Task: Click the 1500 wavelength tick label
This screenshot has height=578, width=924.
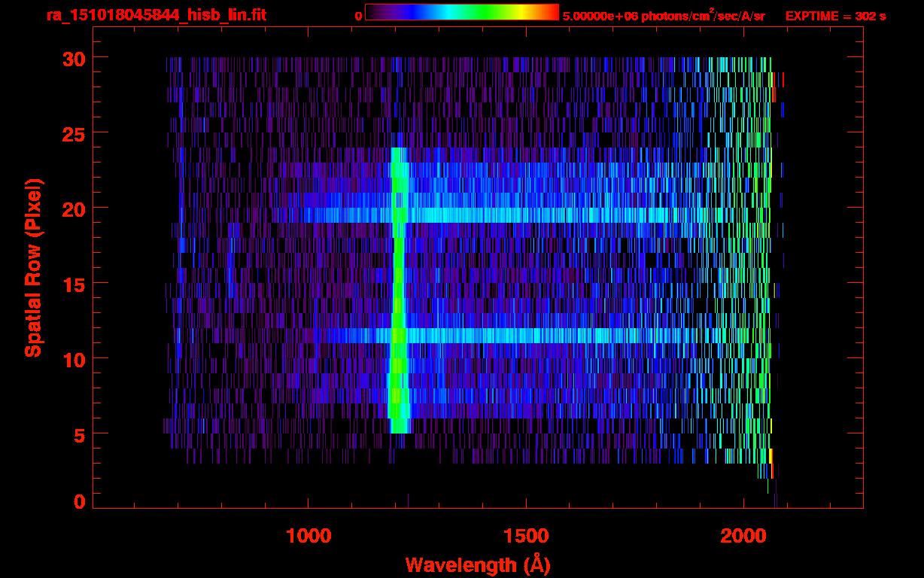Action: click(525, 537)
